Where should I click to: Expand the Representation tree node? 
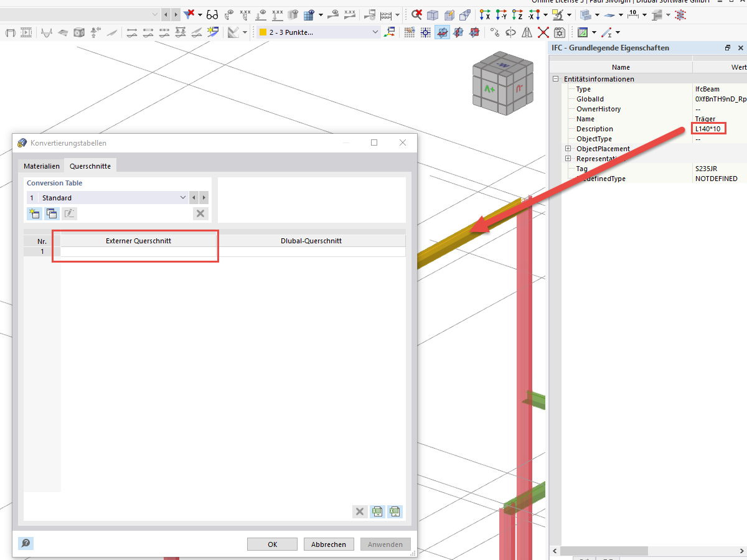tap(568, 159)
